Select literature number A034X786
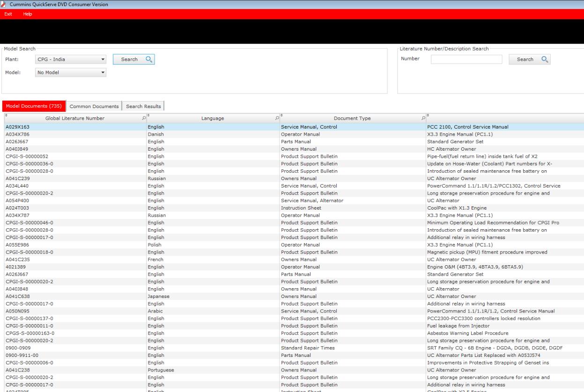 click(x=17, y=134)
